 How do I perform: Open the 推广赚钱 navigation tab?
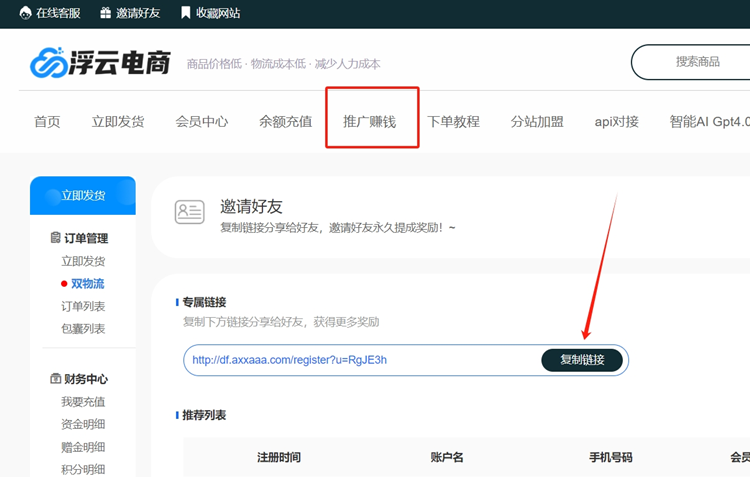(370, 121)
